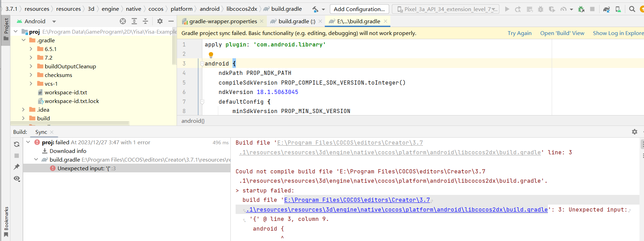Click the Collapse All icon in Project panel
Screen dimensions: 644x241
coord(145,21)
